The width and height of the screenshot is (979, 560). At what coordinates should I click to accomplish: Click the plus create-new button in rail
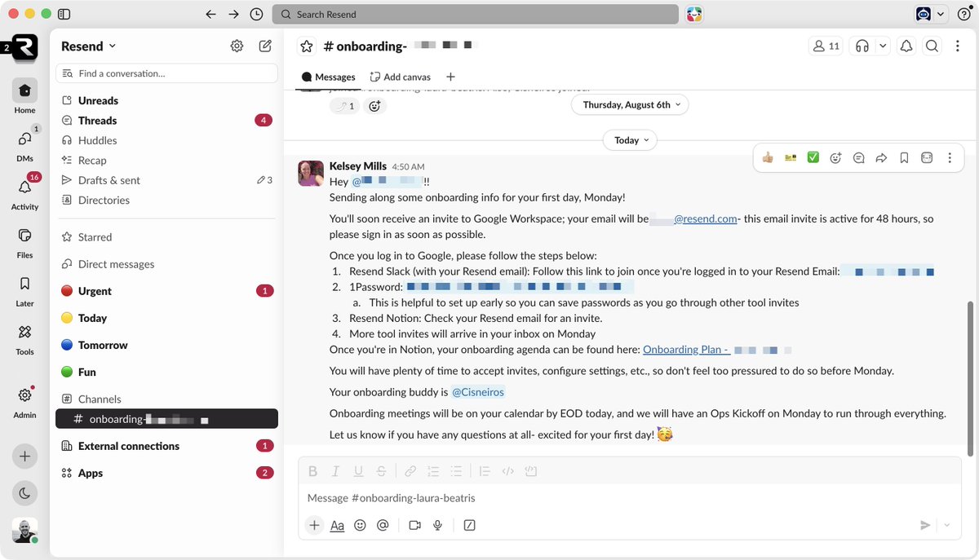[24, 456]
